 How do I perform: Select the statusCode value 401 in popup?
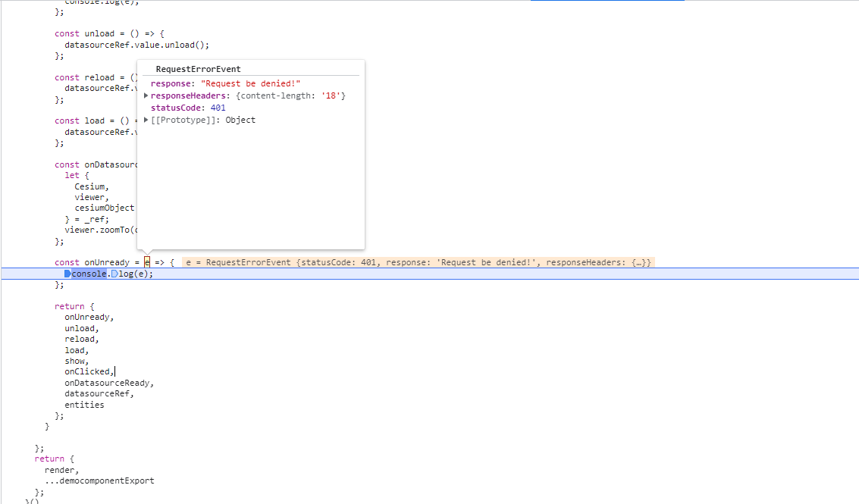[x=218, y=108]
